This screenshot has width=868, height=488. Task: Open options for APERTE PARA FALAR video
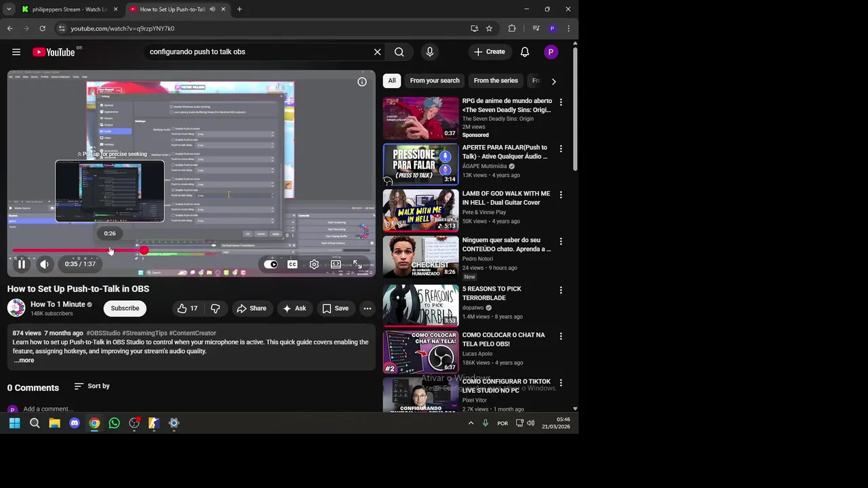(x=561, y=148)
